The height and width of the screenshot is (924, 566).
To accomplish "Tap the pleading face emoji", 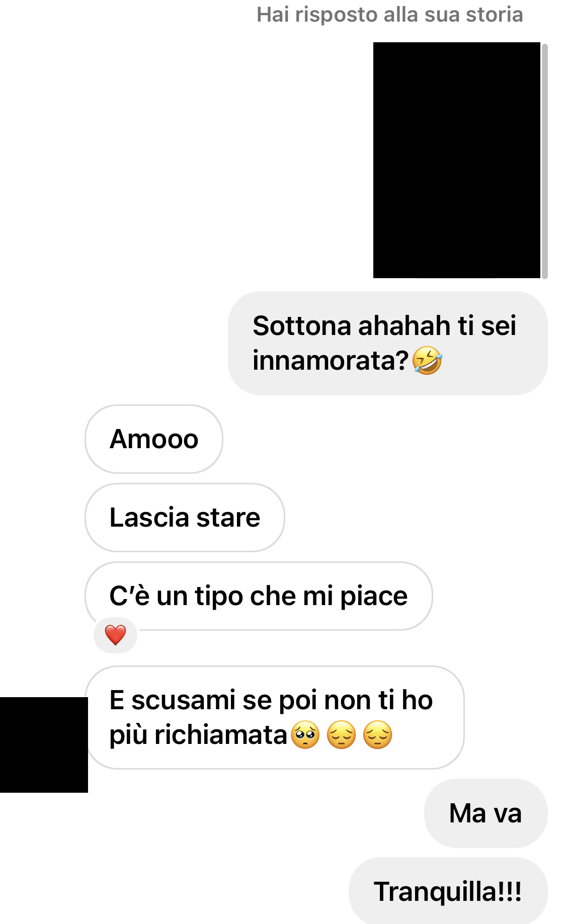I will pyautogui.click(x=305, y=735).
